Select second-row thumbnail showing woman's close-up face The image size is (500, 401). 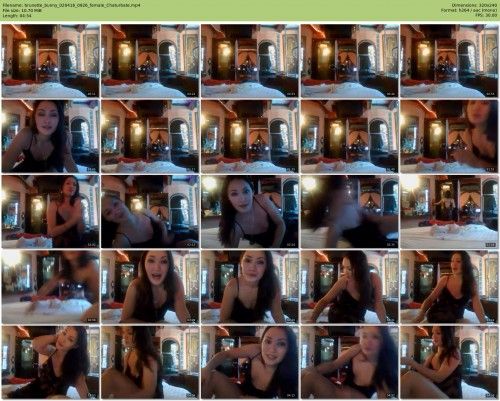click(50, 136)
